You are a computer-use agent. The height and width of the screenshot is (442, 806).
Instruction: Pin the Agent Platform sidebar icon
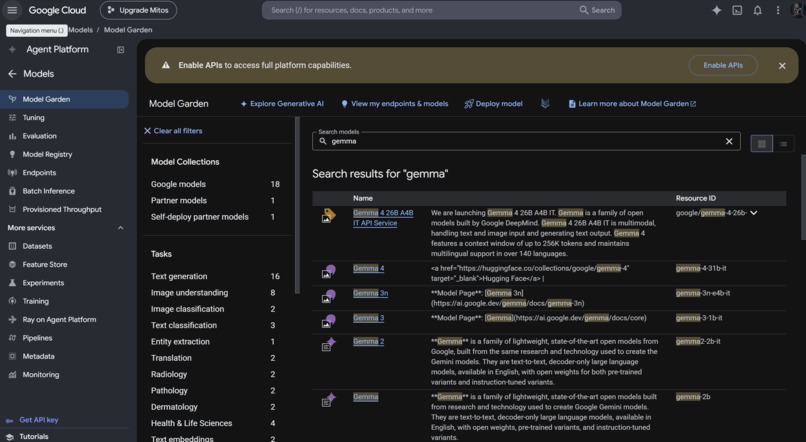120,50
